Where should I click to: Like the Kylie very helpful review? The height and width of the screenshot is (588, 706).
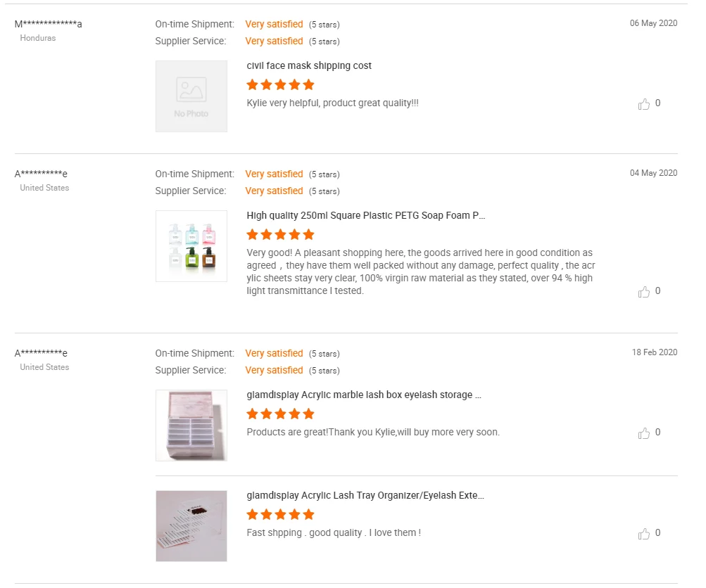[x=643, y=104]
